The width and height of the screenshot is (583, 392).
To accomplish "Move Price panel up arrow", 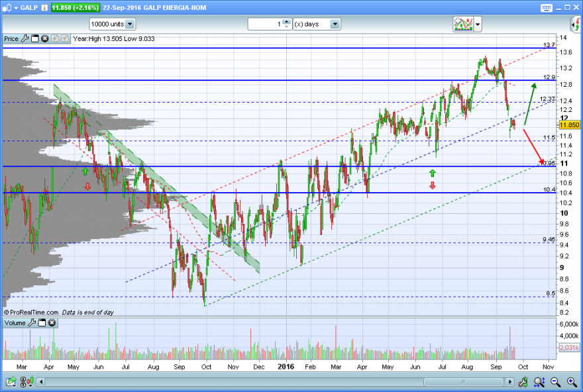I will click(65, 38).
